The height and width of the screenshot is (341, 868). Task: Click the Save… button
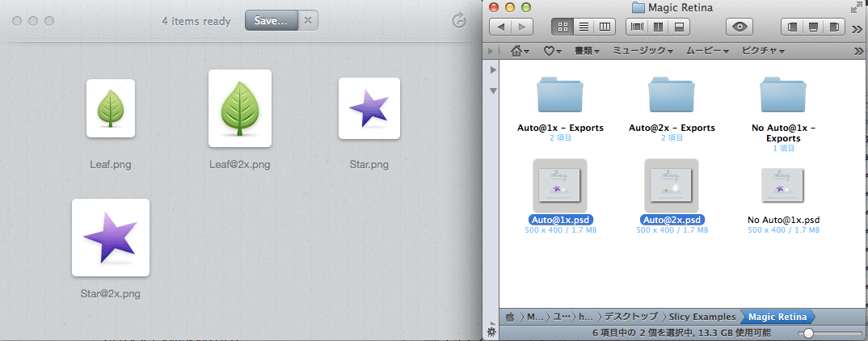(x=271, y=21)
